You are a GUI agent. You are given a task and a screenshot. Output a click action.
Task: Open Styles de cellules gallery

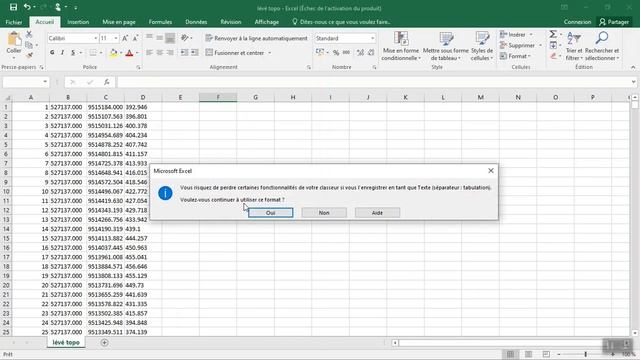[x=482, y=46]
